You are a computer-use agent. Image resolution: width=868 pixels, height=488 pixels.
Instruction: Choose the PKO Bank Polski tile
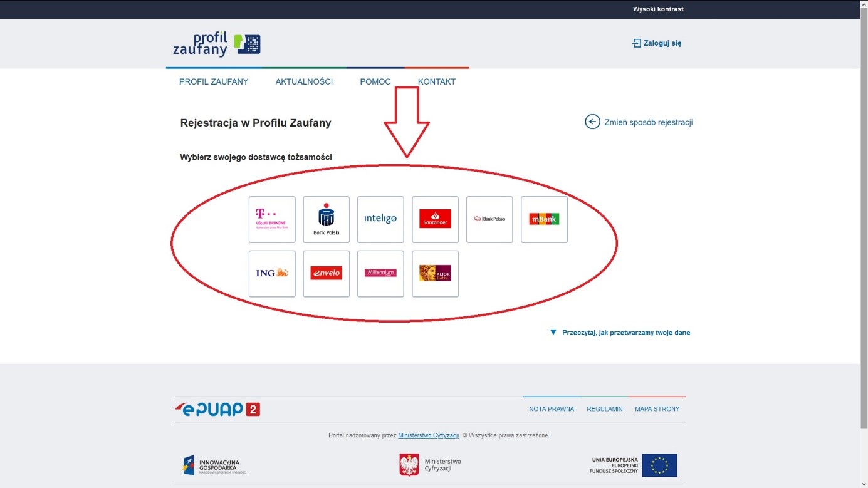pyautogui.click(x=327, y=219)
